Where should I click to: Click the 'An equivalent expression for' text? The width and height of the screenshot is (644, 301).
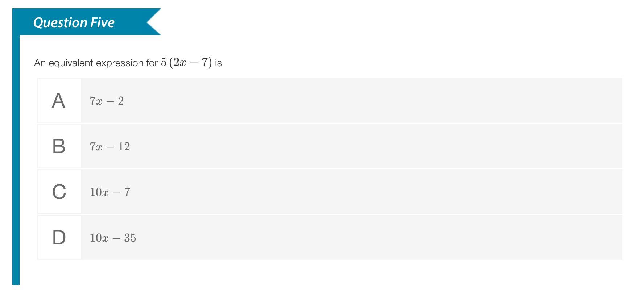(x=96, y=63)
